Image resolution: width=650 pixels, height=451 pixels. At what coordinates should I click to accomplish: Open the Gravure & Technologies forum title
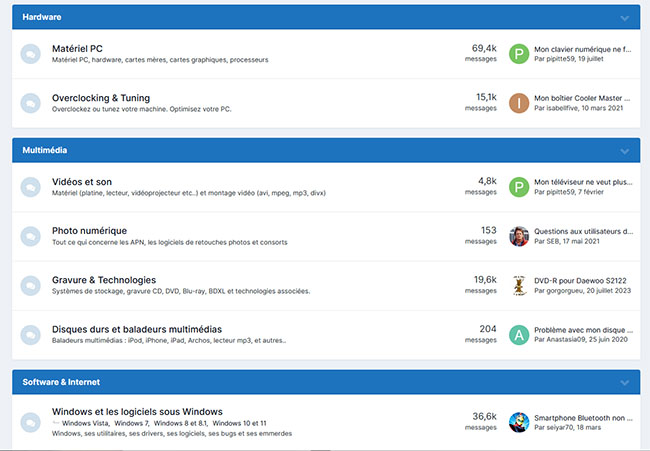103,280
